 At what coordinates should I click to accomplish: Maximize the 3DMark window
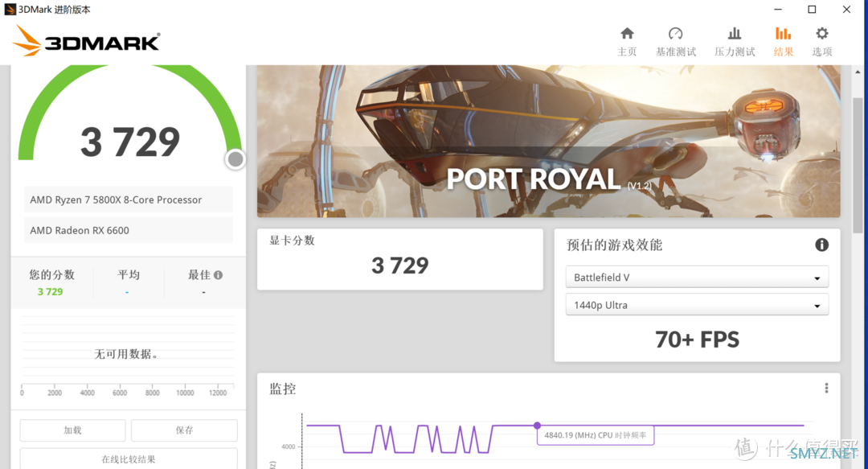tap(812, 10)
